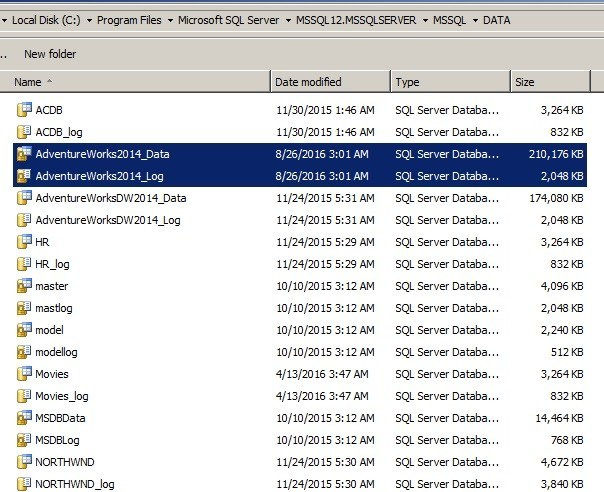This screenshot has width=604, height=492.
Task: Select the modellog file name
Action: coord(56,352)
